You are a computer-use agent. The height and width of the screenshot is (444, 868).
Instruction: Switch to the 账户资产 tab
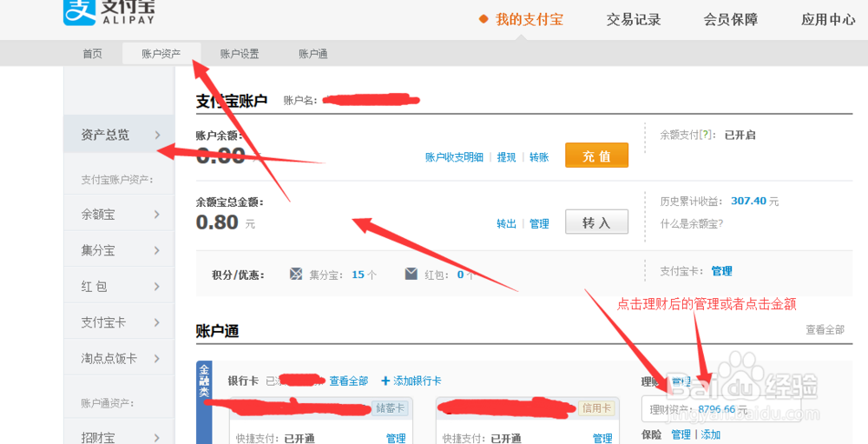pyautogui.click(x=161, y=54)
